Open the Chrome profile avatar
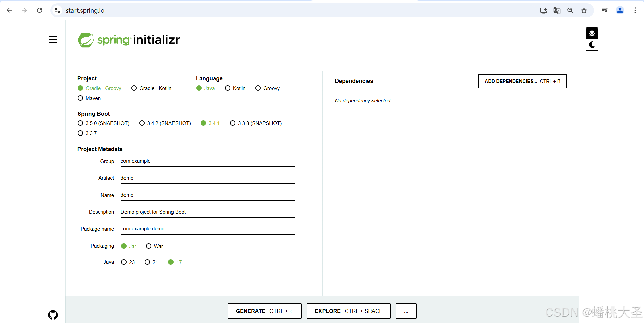 [x=620, y=10]
